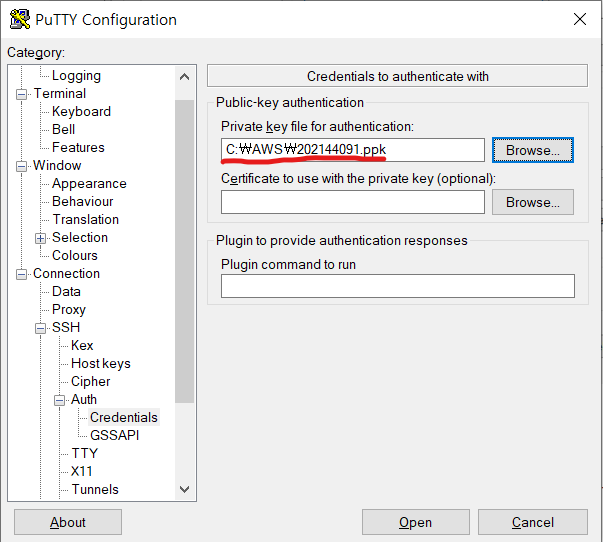Click the category tree scroll-up arrow
This screenshot has height=542, width=603.
point(184,77)
